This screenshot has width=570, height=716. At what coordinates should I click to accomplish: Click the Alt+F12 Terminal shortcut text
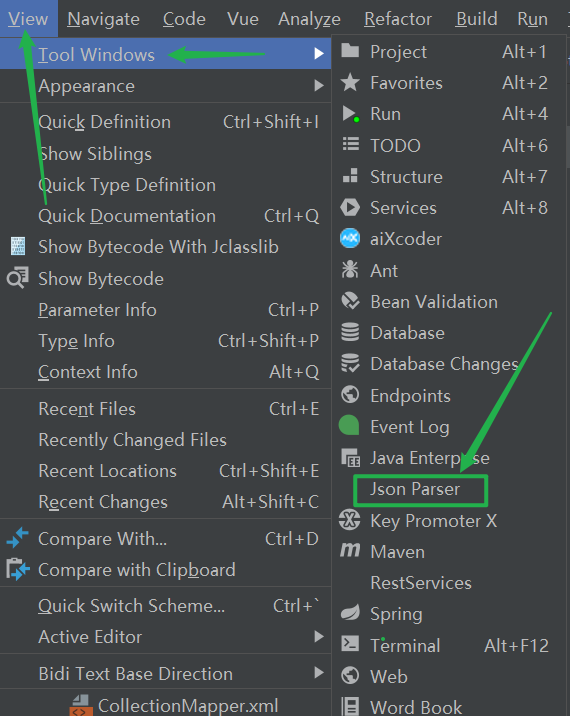click(516, 646)
